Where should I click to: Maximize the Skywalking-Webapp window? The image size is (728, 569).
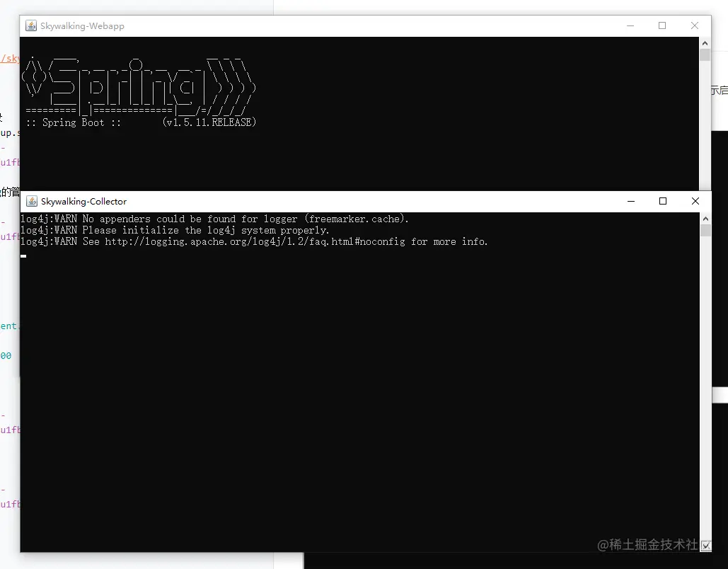[662, 26]
